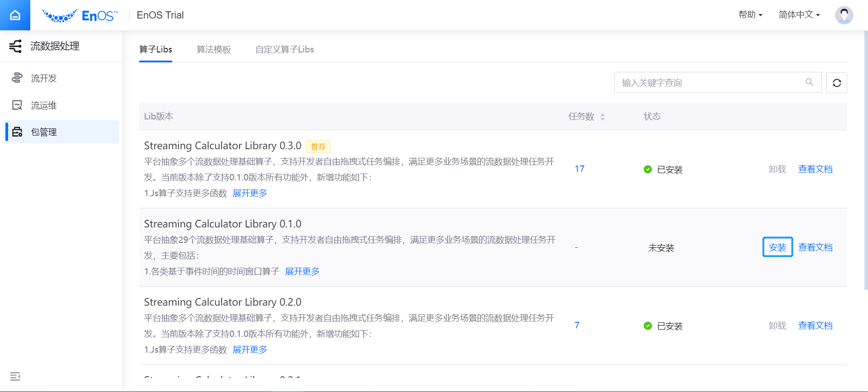Click the EnOS logo in header
The width and height of the screenshot is (868, 392).
click(x=80, y=16)
